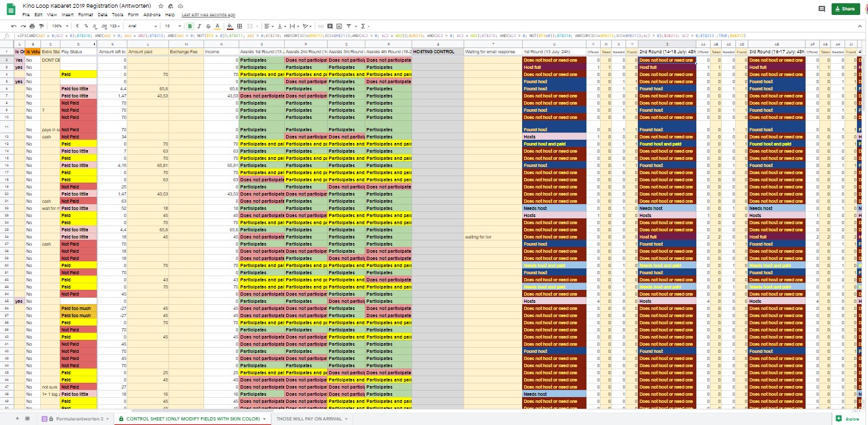
Task: Toggle the filter
Action: click(x=349, y=26)
